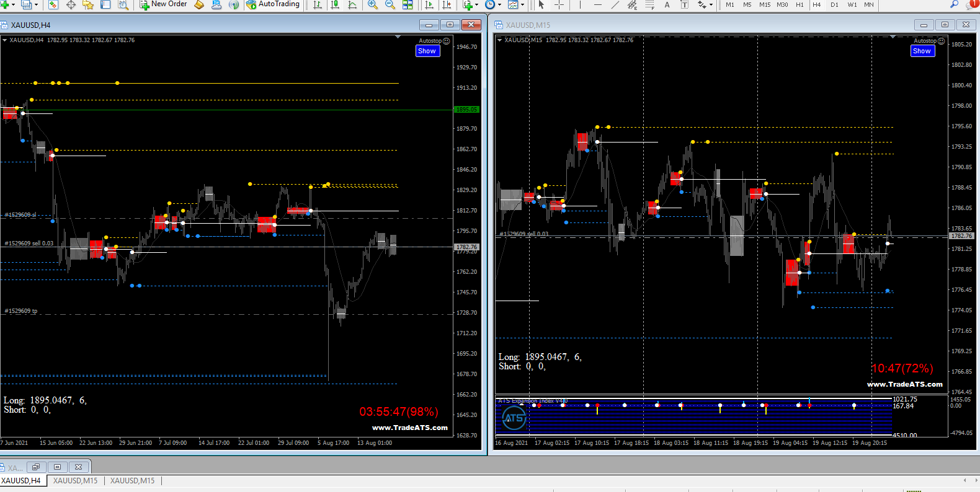Restore the minimized XA... chart window
Viewport: 980px width, 492px height.
(x=36, y=467)
